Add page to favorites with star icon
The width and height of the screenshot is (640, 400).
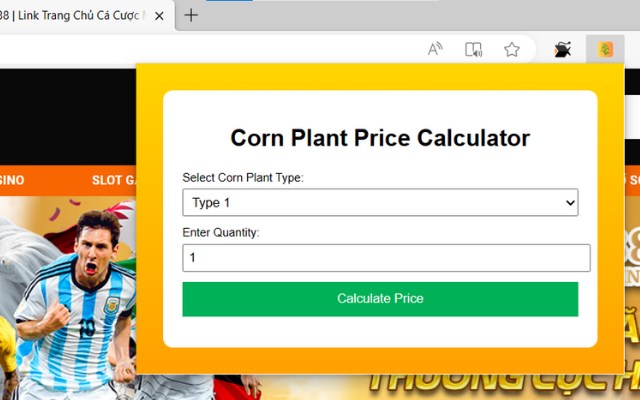coord(511,49)
